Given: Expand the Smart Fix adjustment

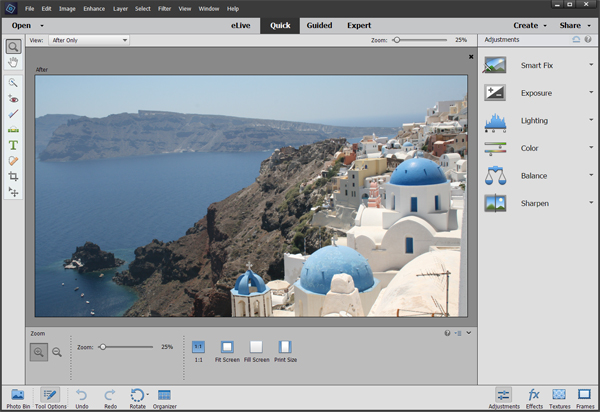Looking at the screenshot, I should (x=591, y=65).
